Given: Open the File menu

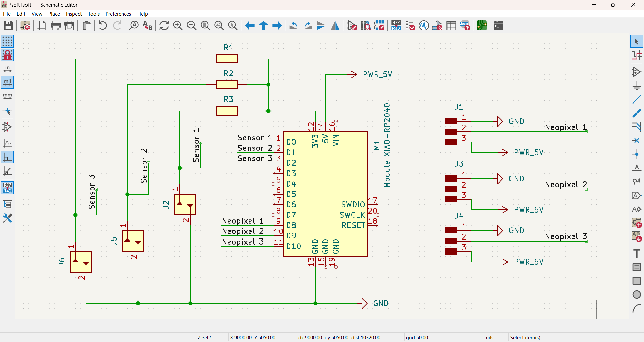Looking at the screenshot, I should tap(7, 14).
